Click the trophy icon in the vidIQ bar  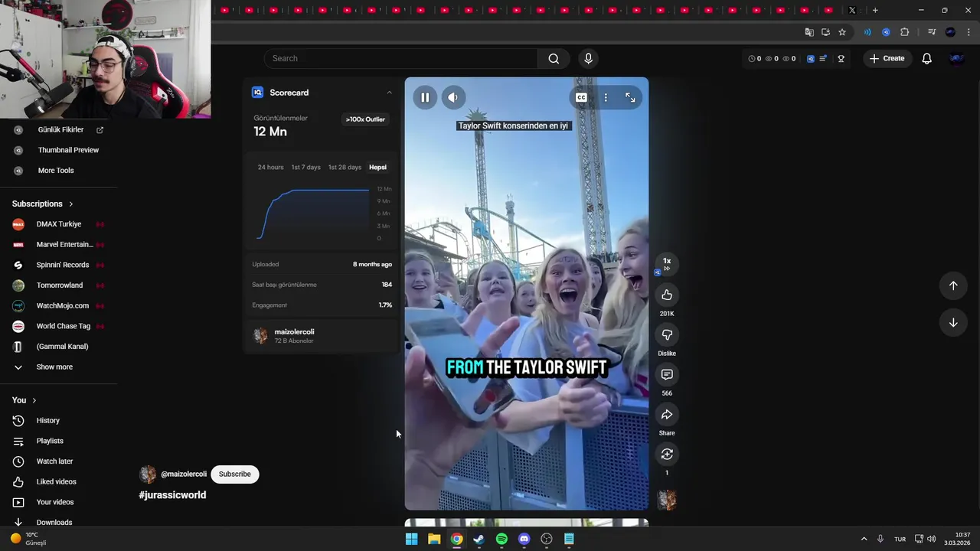point(841,58)
